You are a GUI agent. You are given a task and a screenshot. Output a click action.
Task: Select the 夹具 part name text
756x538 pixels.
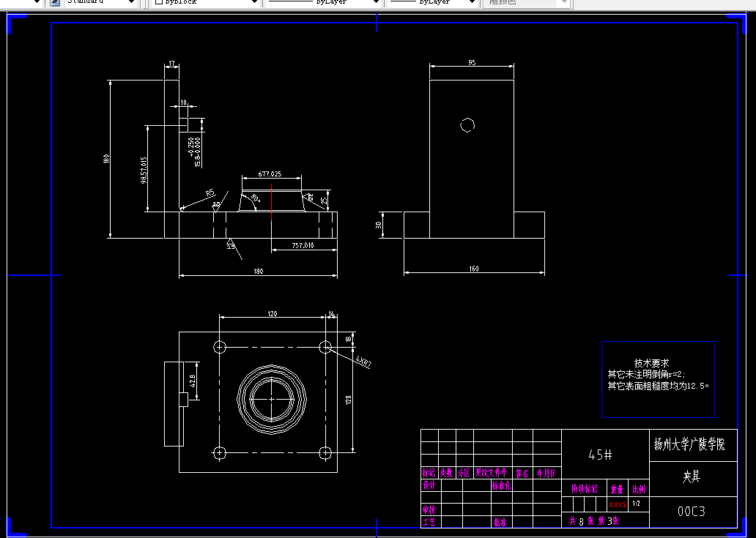[x=691, y=477]
